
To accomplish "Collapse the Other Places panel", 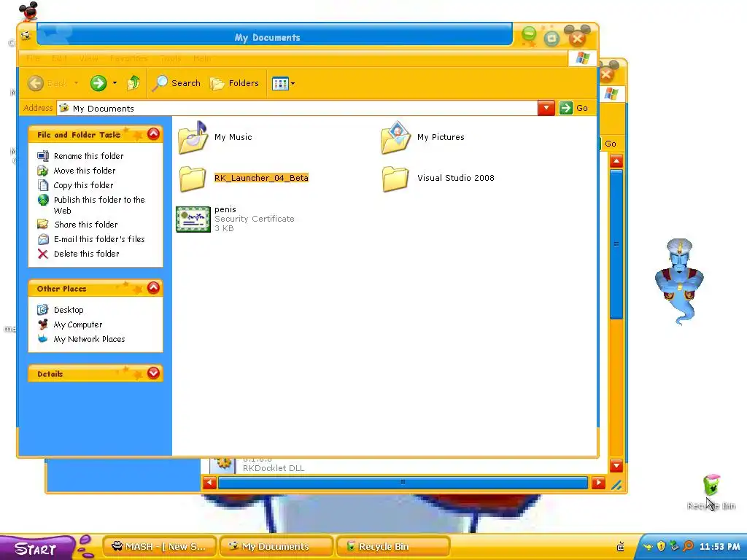I will 153,287.
